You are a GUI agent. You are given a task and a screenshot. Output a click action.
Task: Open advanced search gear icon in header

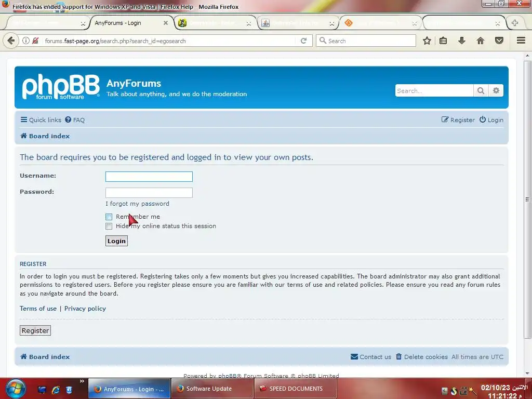point(496,90)
